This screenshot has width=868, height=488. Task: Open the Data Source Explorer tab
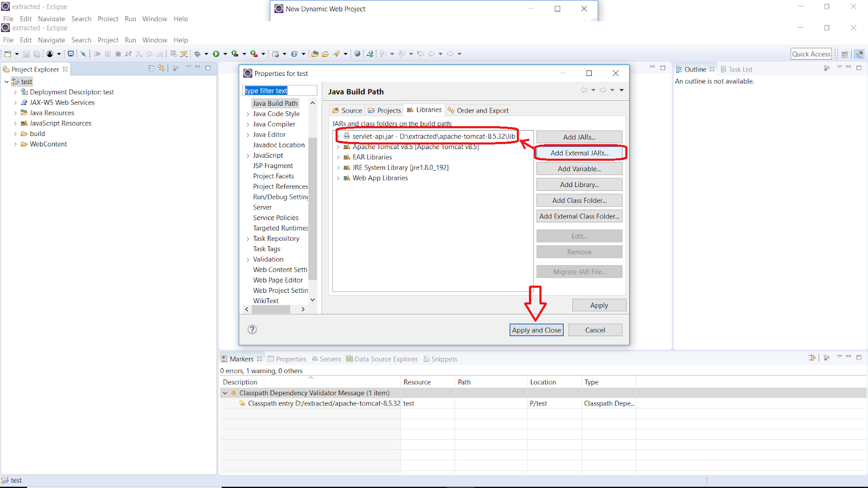[382, 359]
